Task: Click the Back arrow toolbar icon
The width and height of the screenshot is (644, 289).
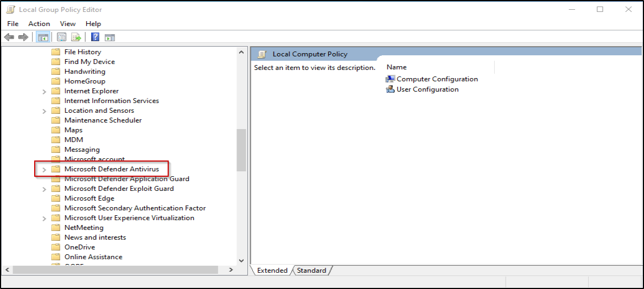Action: (x=9, y=37)
